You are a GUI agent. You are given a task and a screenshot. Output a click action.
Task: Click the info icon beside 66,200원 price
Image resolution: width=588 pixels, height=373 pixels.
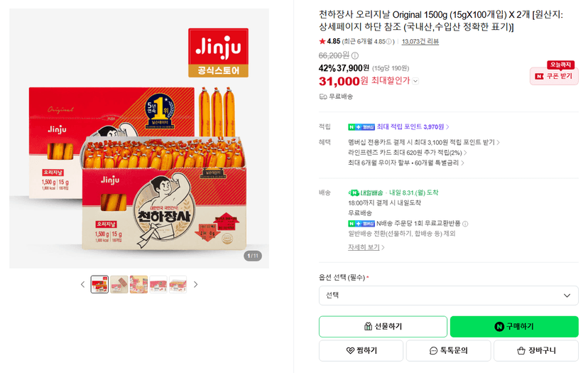(355, 55)
